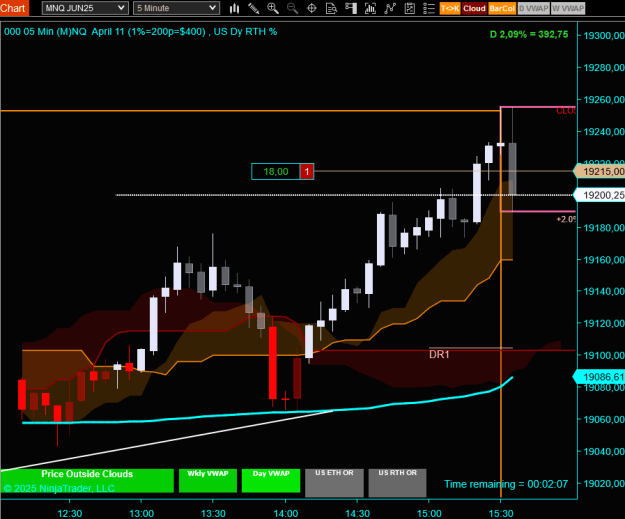625x519 pixels.
Task: Open the strategies checklist icon
Action: [409, 8]
